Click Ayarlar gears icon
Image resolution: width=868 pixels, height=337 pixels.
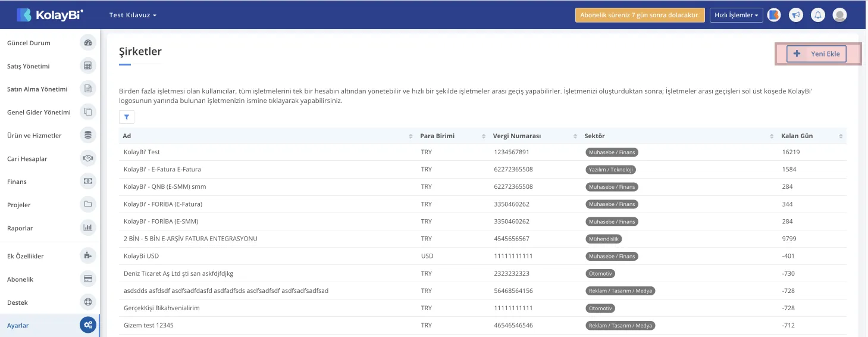tap(88, 325)
